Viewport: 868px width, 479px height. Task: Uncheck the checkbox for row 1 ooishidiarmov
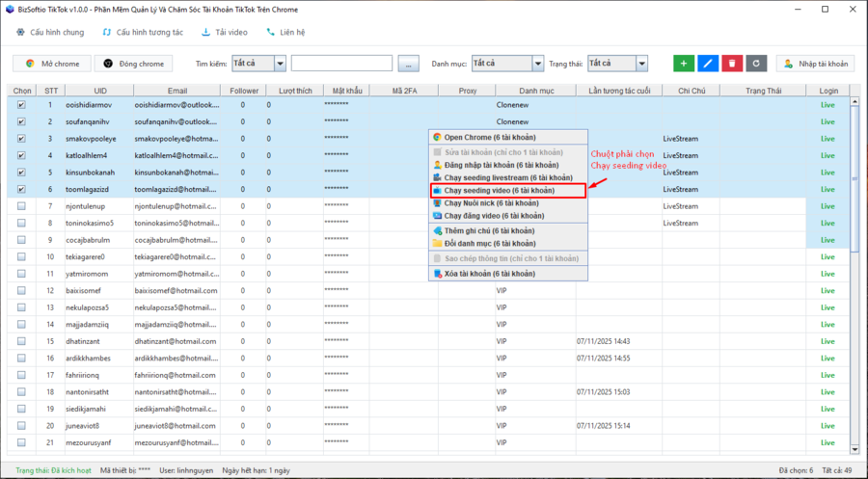[x=21, y=105]
